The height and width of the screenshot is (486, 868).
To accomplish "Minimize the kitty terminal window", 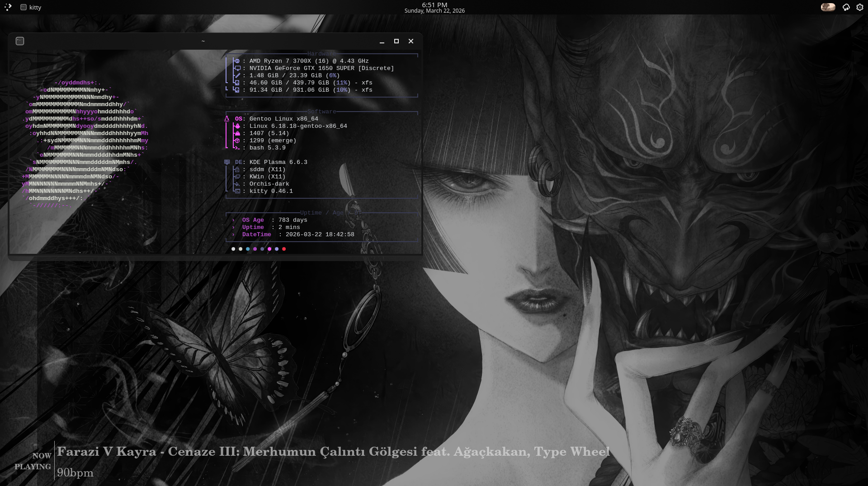I will tap(382, 41).
